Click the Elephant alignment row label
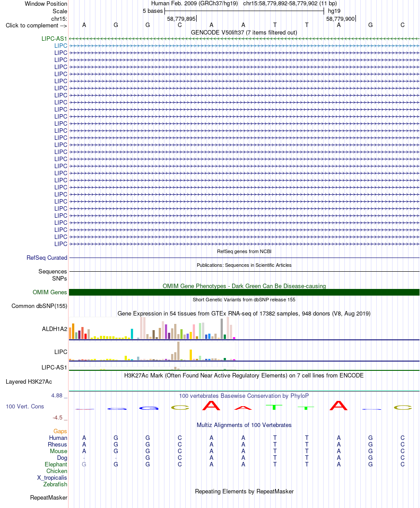 click(x=56, y=465)
